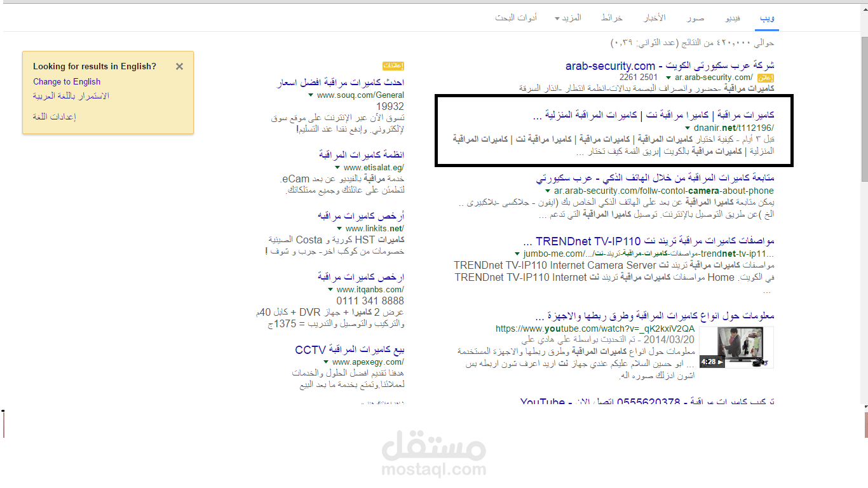Open أرخص كاميرات مراقبه linkits ad

361,216
